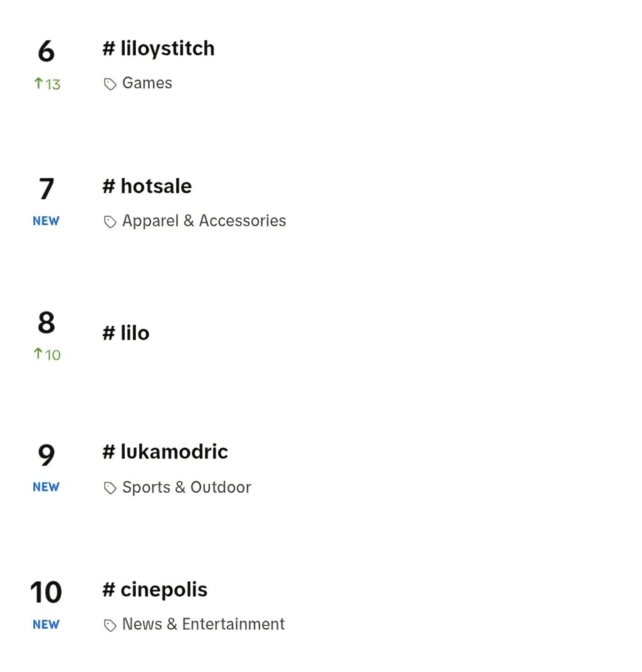
Task: Open the #lukamodric hashtag
Action: click(165, 452)
